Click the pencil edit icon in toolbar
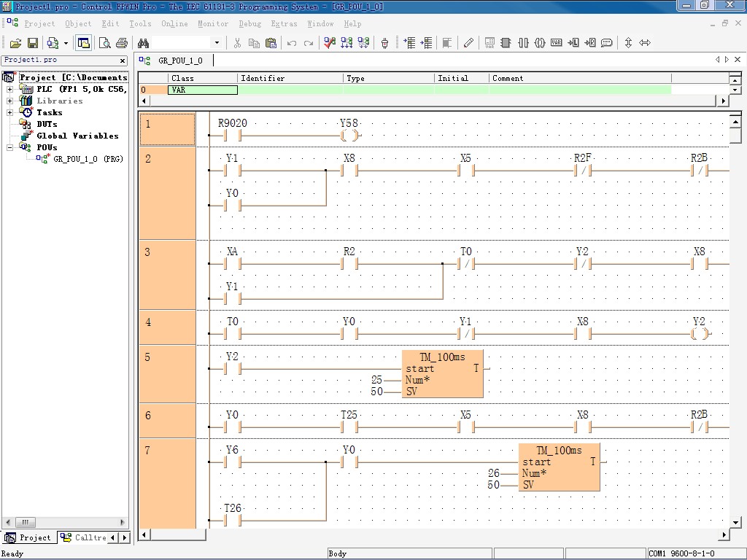Viewport: 747px width, 560px height. [468, 44]
